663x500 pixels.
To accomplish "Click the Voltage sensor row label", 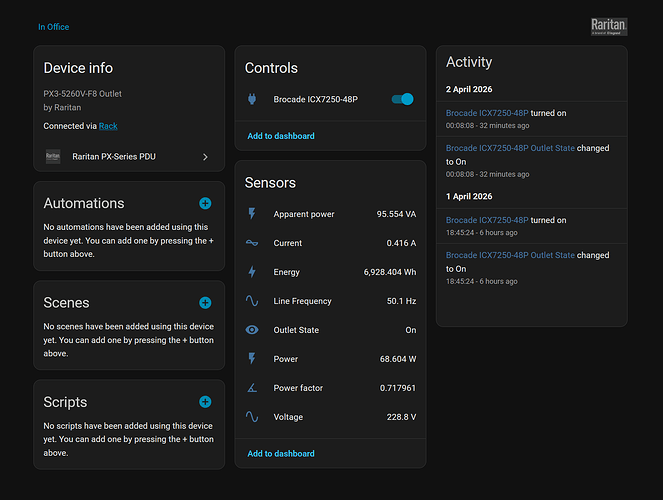I will 288,417.
